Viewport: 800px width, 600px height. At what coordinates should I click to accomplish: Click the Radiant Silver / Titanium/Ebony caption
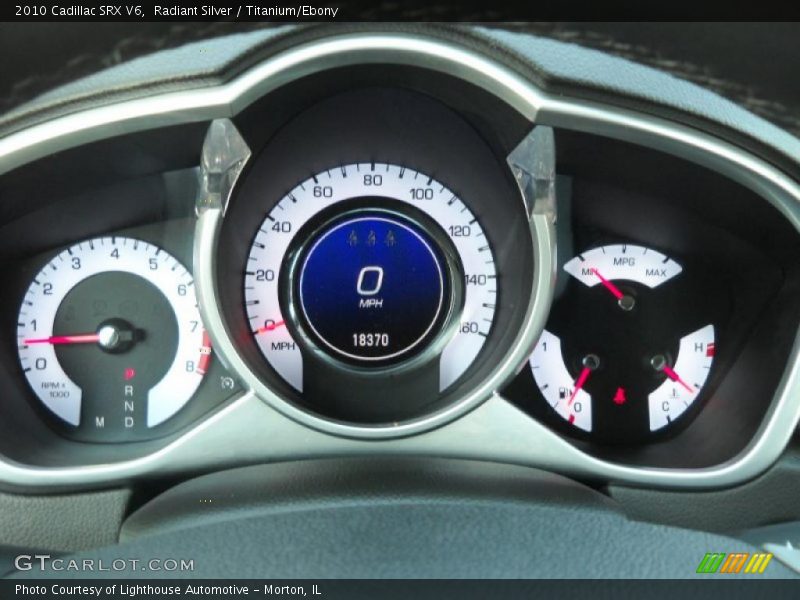click(246, 10)
